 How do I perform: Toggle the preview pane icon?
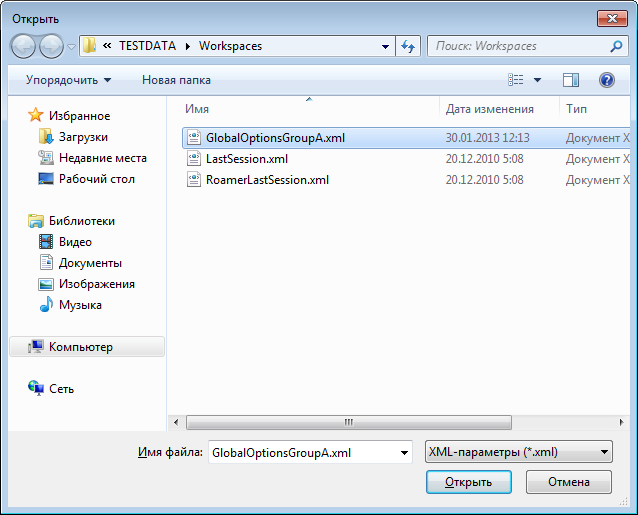pos(571,80)
